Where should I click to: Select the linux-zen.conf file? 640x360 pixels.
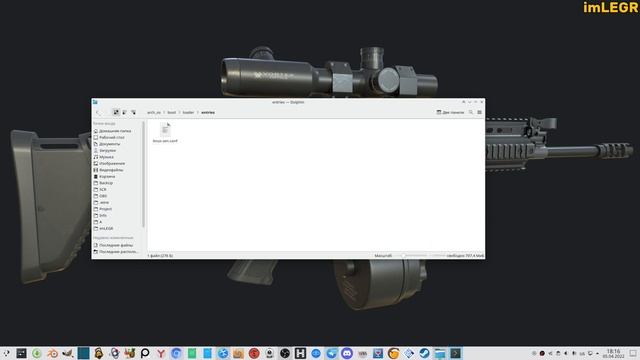[165, 133]
